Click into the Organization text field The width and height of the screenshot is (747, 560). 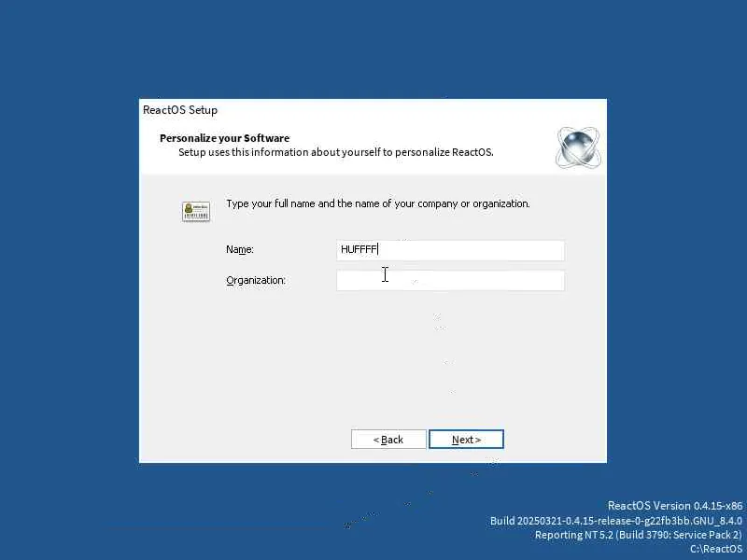tap(450, 281)
